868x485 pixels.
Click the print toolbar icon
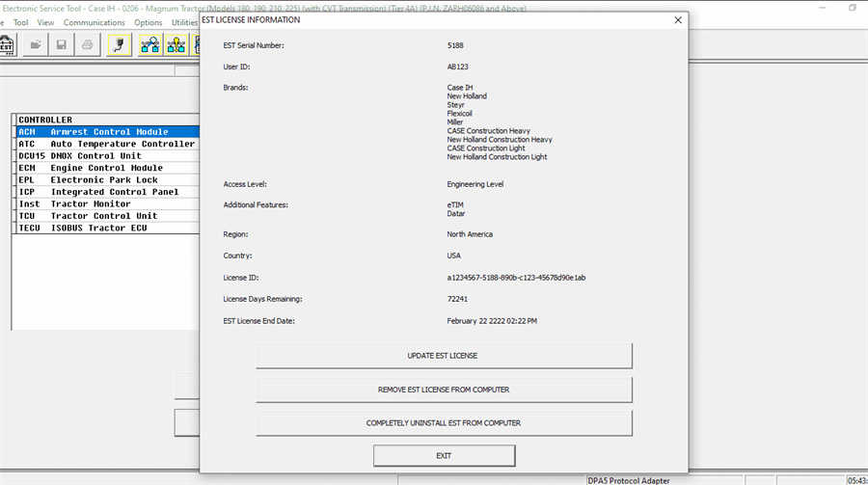click(x=88, y=45)
